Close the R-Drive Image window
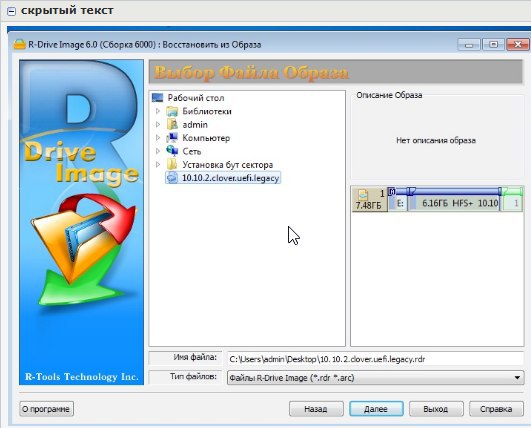Screen dimensions: 531x428 (x=517, y=45)
